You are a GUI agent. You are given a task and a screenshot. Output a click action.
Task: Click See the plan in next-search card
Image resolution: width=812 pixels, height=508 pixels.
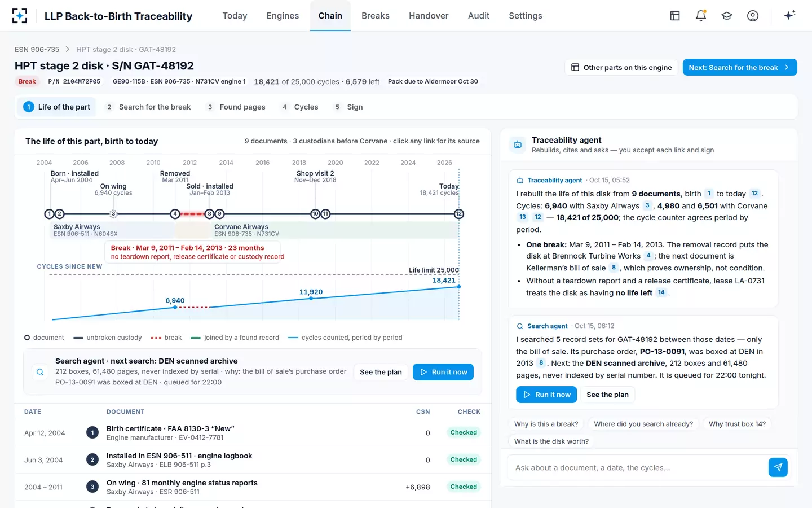pyautogui.click(x=381, y=372)
